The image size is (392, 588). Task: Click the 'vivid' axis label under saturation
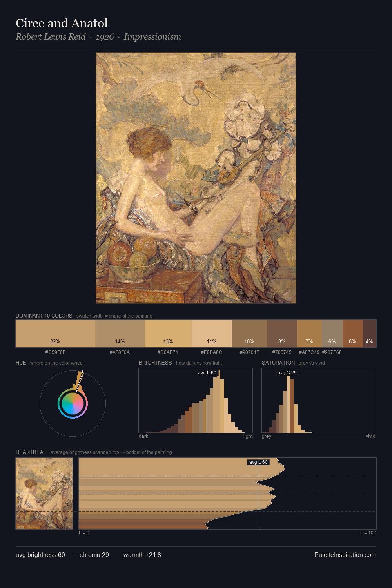point(370,436)
